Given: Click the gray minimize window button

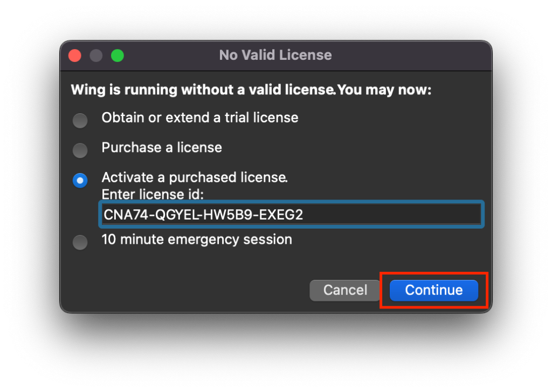Looking at the screenshot, I should click(96, 56).
